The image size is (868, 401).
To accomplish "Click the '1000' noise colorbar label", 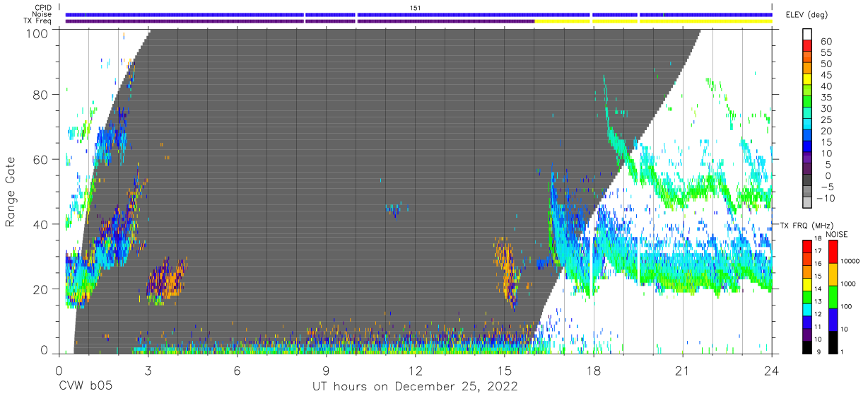I will tap(848, 284).
